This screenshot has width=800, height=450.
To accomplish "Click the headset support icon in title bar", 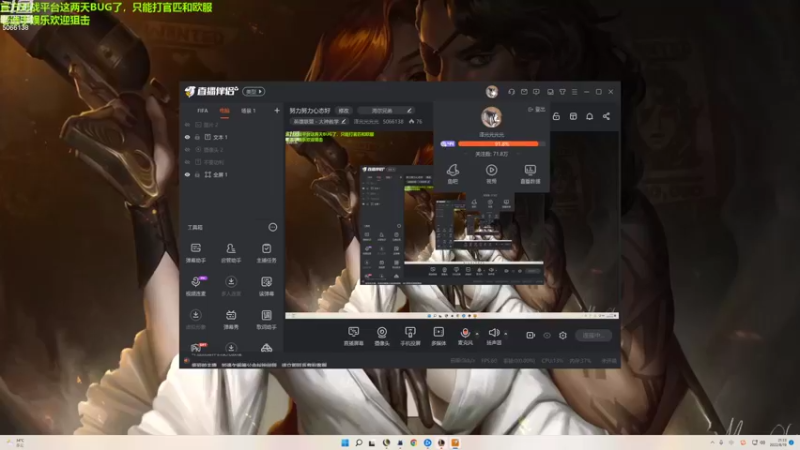I will coord(511,92).
